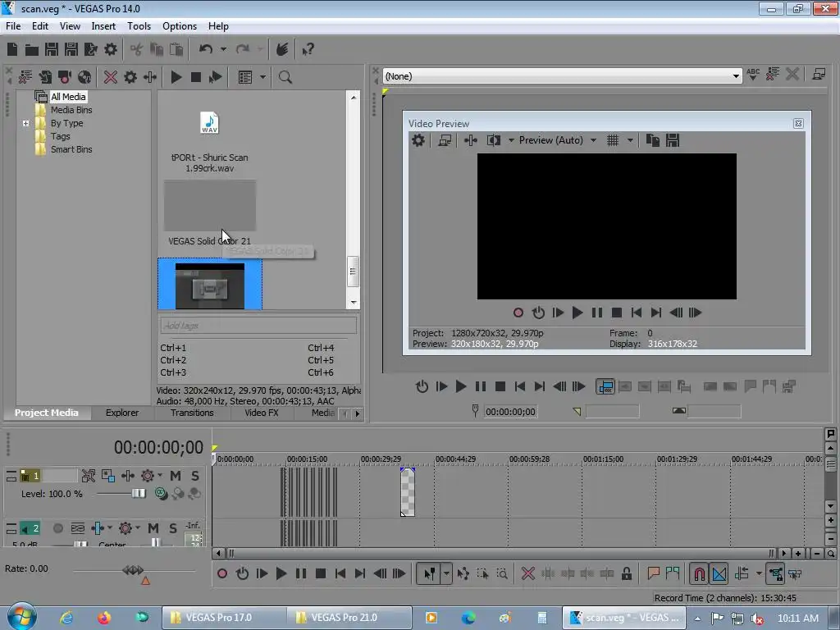Open the track 1 Track FX dropdown arrow
Image resolution: width=840 pixels, height=630 pixels.
(x=160, y=476)
